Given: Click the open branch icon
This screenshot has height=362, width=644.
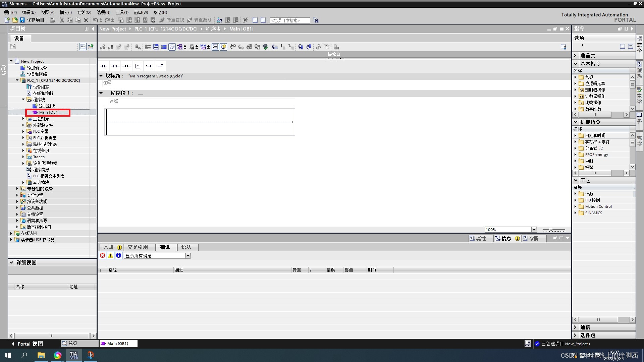Looking at the screenshot, I should pos(149,66).
